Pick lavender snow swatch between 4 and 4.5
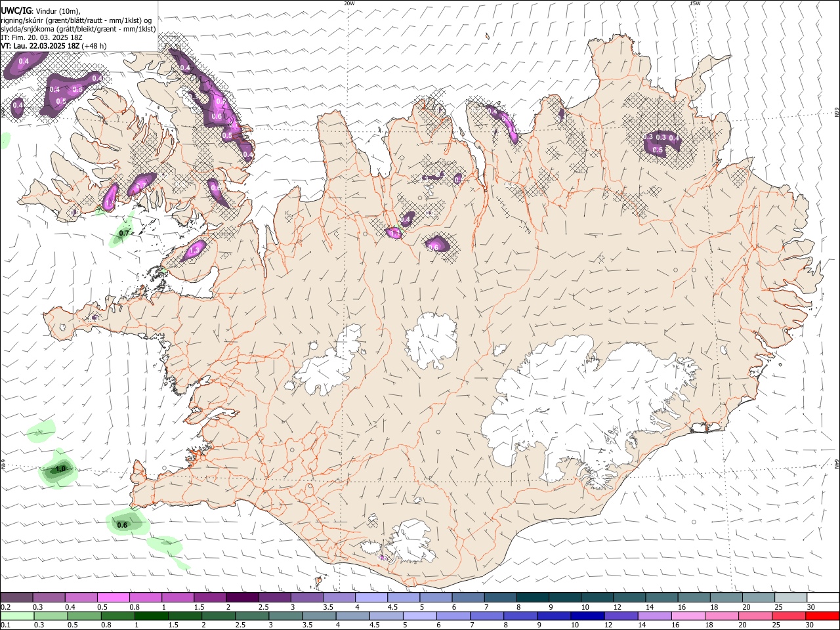Image resolution: width=840 pixels, height=630 pixels. pos(371,597)
